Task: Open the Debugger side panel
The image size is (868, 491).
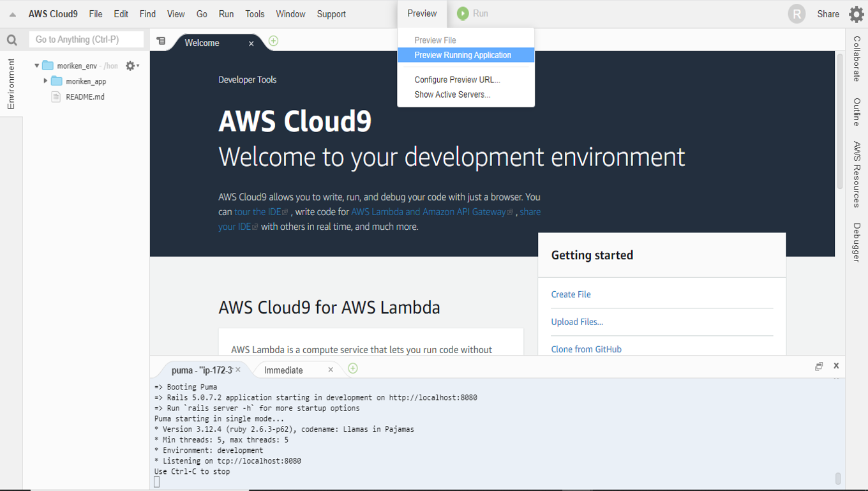Action: [857, 243]
